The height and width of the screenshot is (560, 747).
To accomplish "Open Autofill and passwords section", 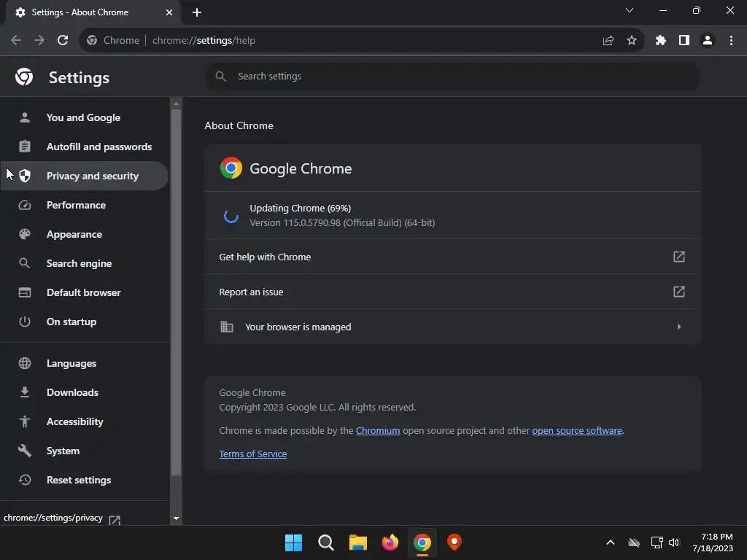I will 85,147.
